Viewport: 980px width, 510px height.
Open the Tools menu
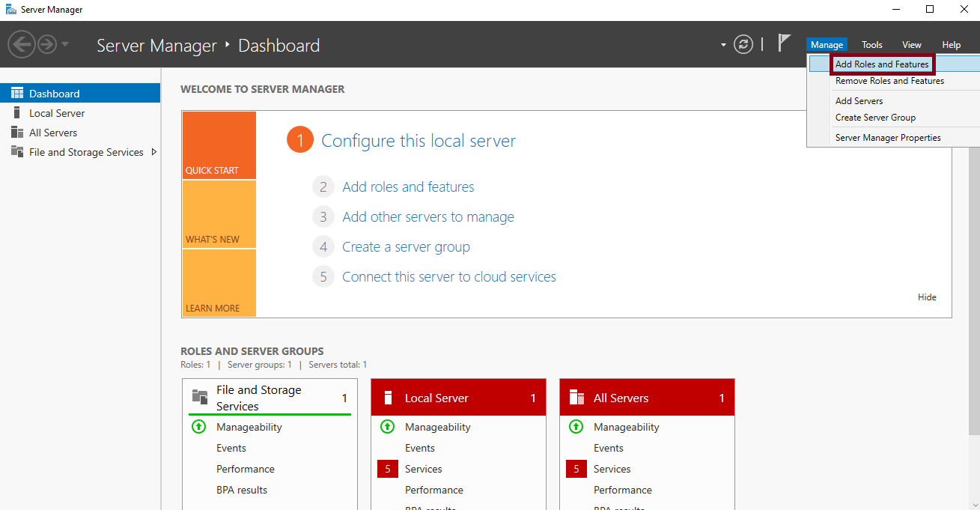tap(871, 45)
